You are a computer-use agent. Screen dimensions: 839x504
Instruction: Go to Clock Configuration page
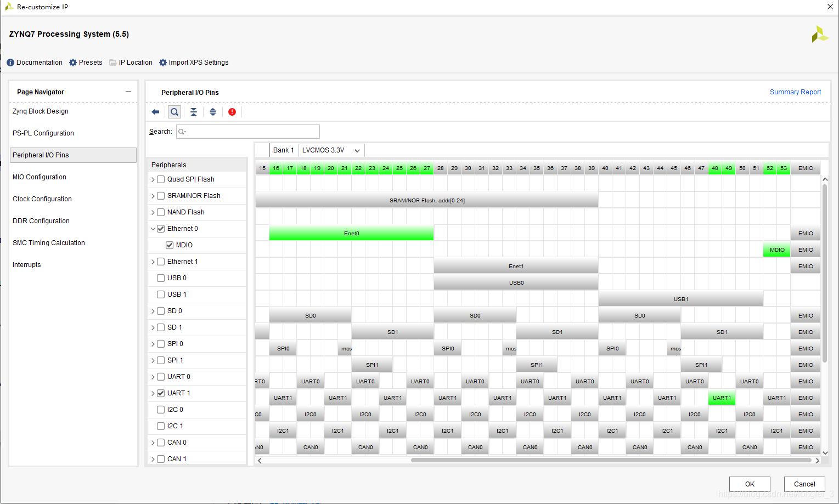click(x=42, y=199)
